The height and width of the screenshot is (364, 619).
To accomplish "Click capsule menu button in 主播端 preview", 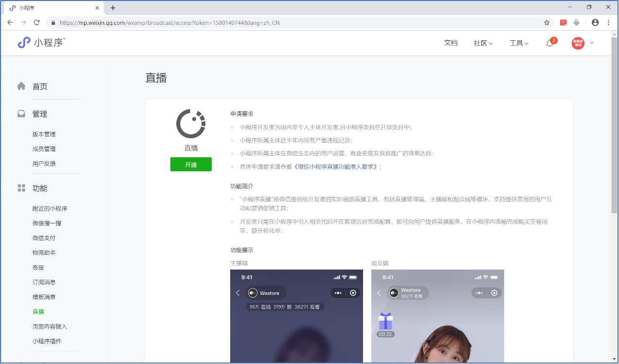I will (x=345, y=293).
